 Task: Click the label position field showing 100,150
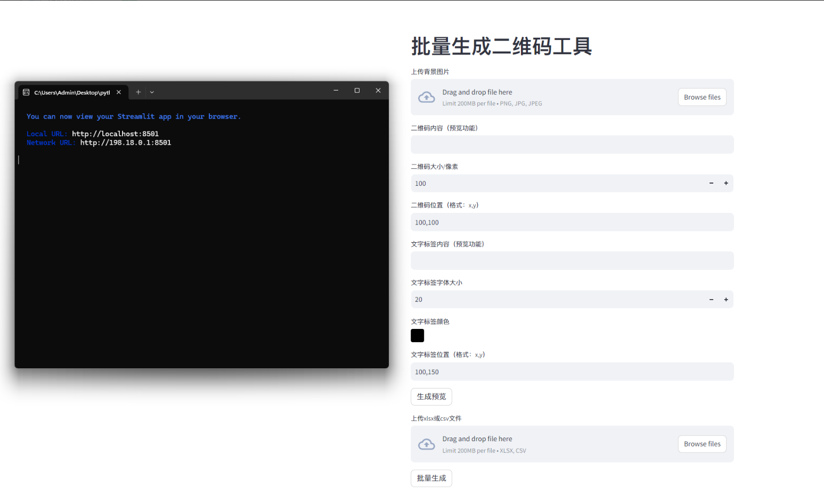[x=572, y=371]
